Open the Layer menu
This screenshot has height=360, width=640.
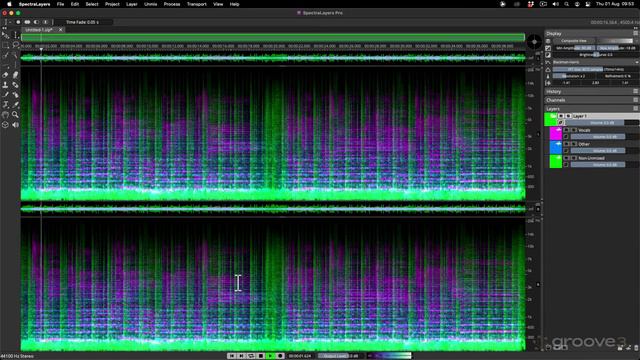pos(131,4)
